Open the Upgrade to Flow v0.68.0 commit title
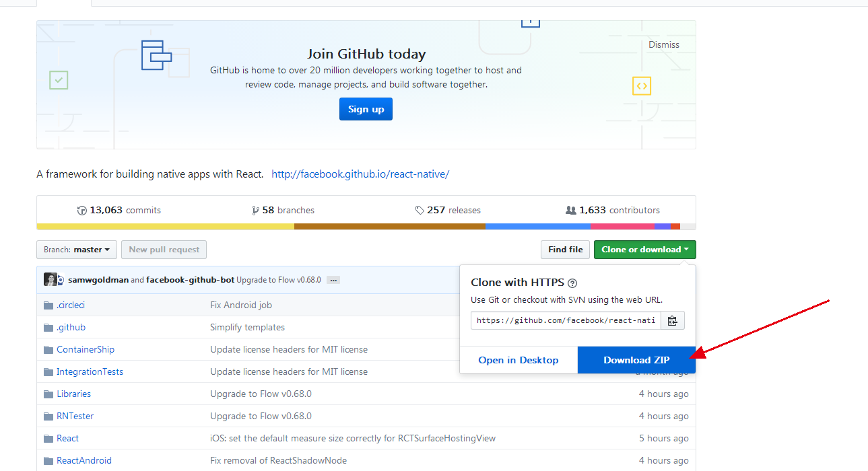 [279, 280]
